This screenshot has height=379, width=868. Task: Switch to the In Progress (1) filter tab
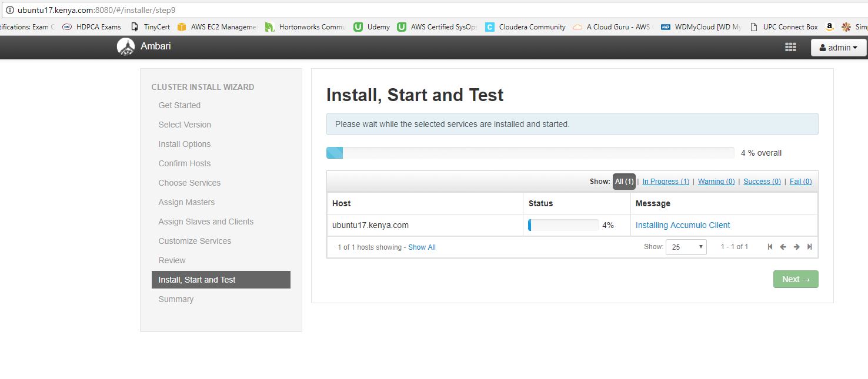click(665, 182)
